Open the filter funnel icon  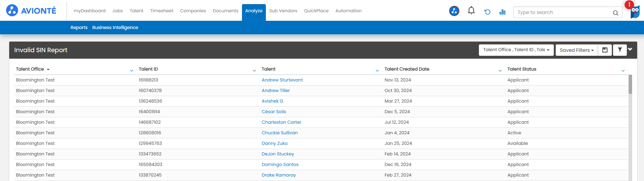620,50
